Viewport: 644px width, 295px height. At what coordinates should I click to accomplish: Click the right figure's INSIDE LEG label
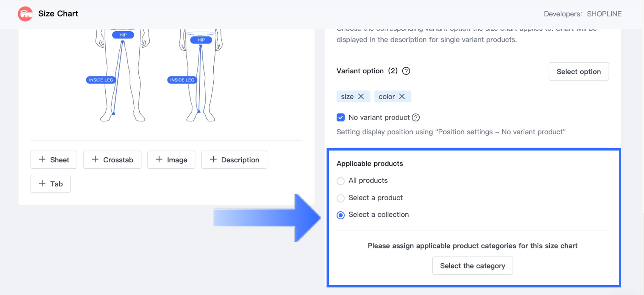[x=182, y=80]
